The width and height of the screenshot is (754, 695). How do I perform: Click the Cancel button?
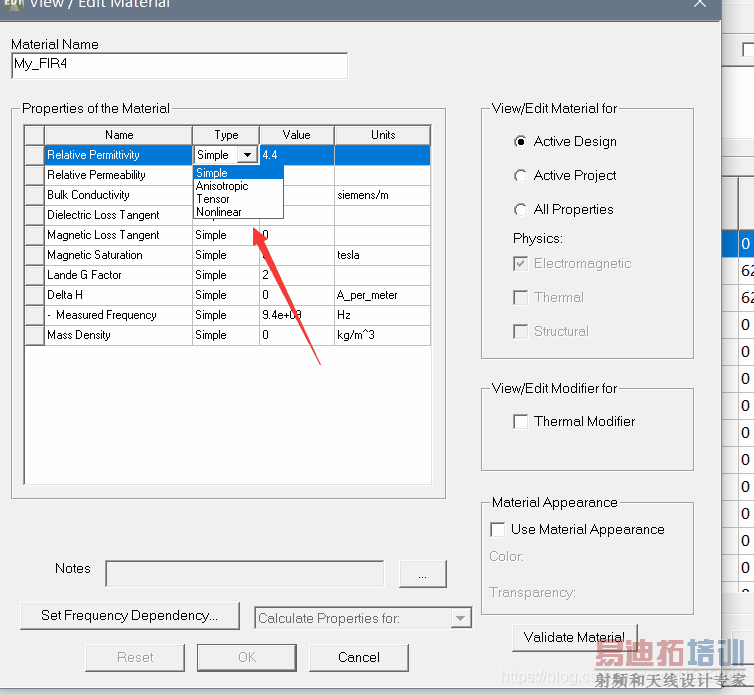click(359, 657)
